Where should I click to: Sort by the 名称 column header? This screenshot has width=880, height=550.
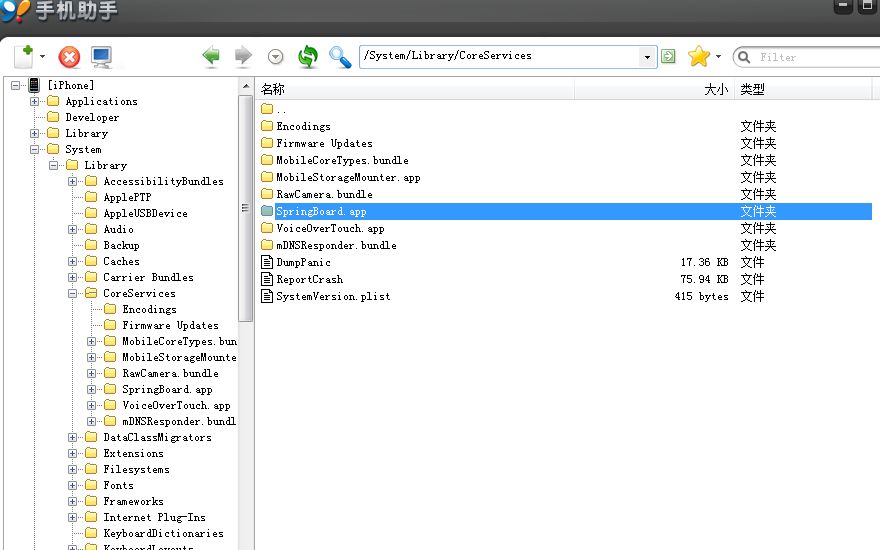coord(414,89)
